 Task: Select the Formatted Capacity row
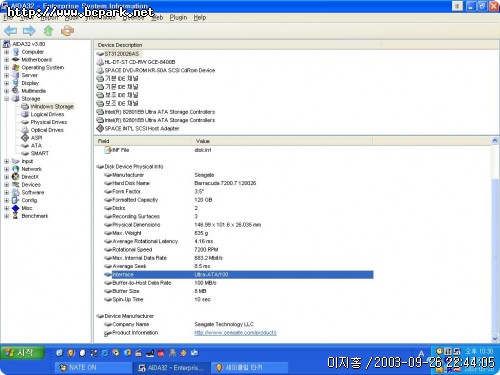(x=238, y=200)
